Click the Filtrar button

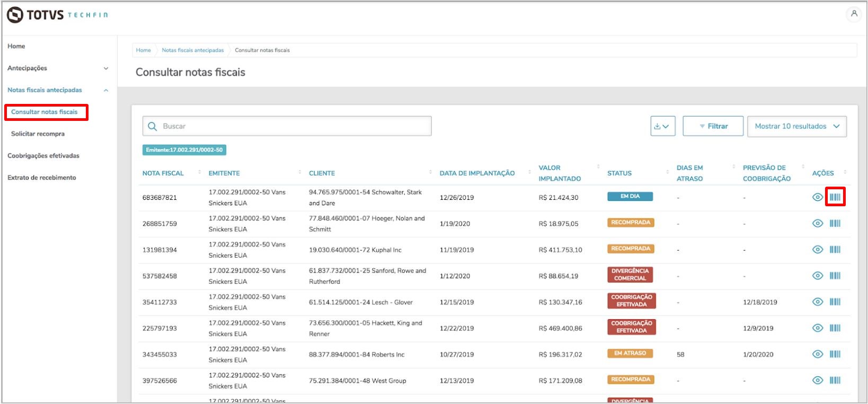pos(713,126)
